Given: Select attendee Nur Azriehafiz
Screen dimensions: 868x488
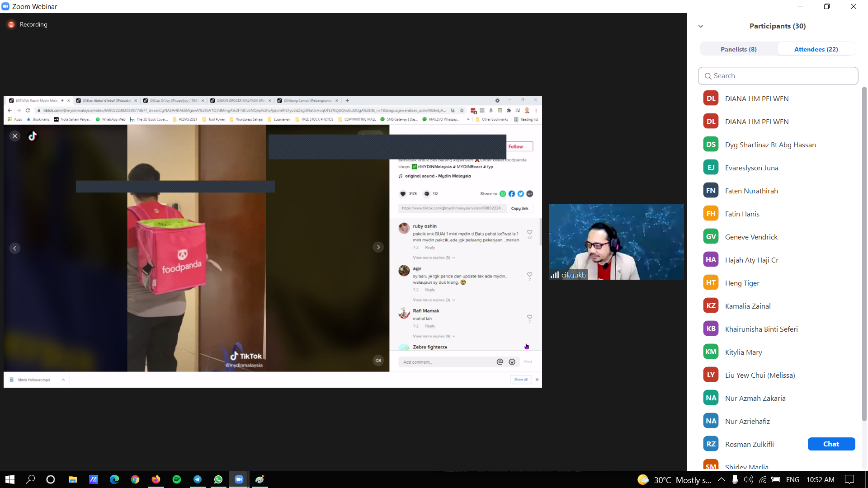Looking at the screenshot, I should [x=778, y=421].
